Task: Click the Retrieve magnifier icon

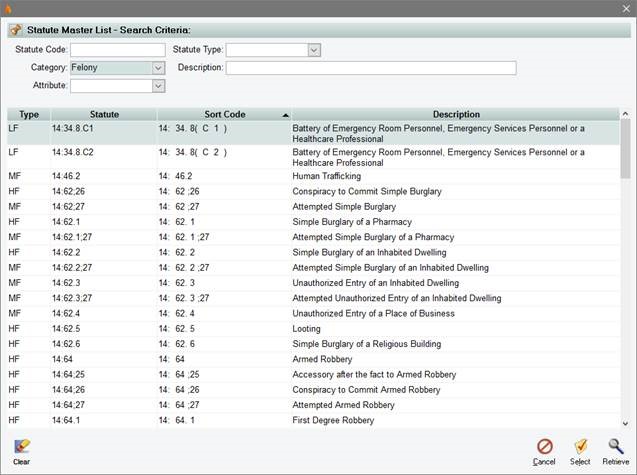Action: pos(615,447)
